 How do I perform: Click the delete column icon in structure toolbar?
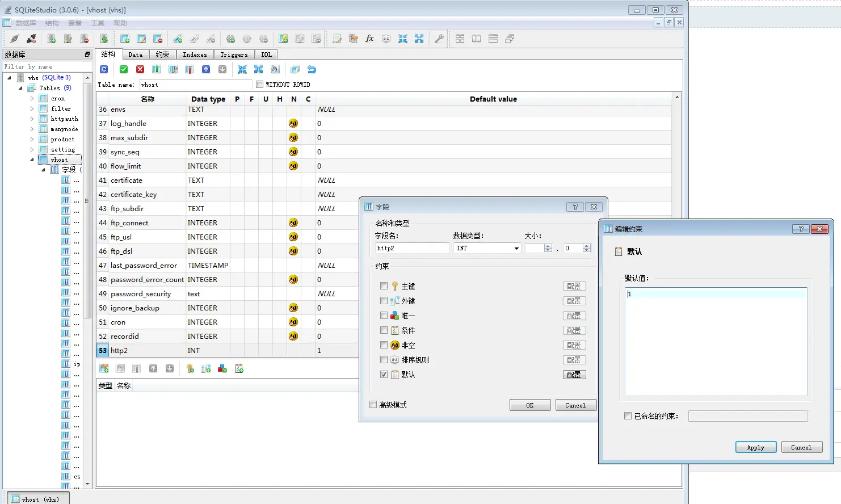point(190,69)
